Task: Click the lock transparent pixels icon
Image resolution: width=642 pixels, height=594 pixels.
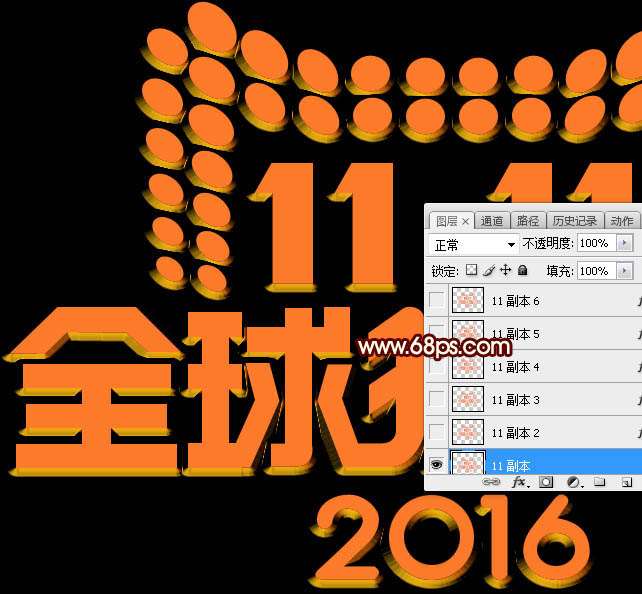Action: coord(473,271)
